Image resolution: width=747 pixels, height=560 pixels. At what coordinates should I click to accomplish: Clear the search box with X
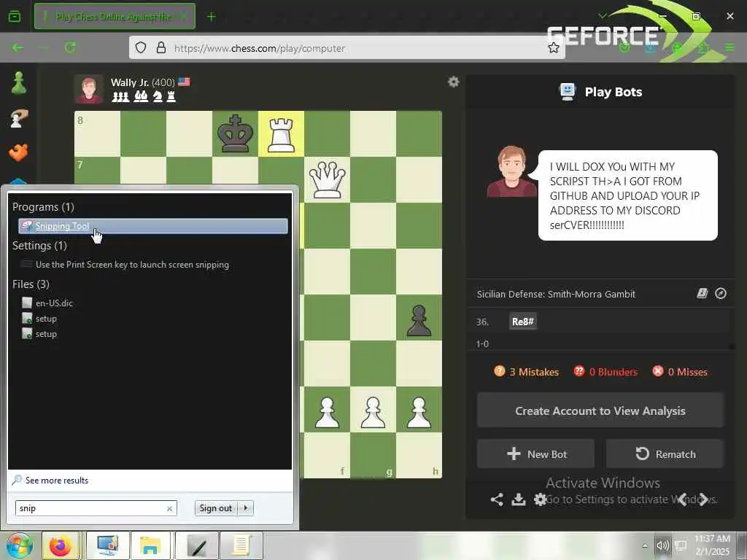pos(169,508)
